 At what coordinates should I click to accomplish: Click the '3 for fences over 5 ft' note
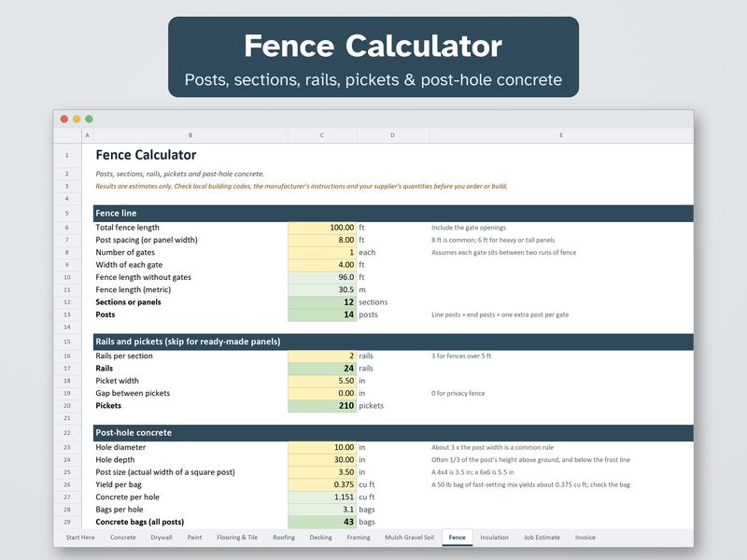click(x=461, y=356)
